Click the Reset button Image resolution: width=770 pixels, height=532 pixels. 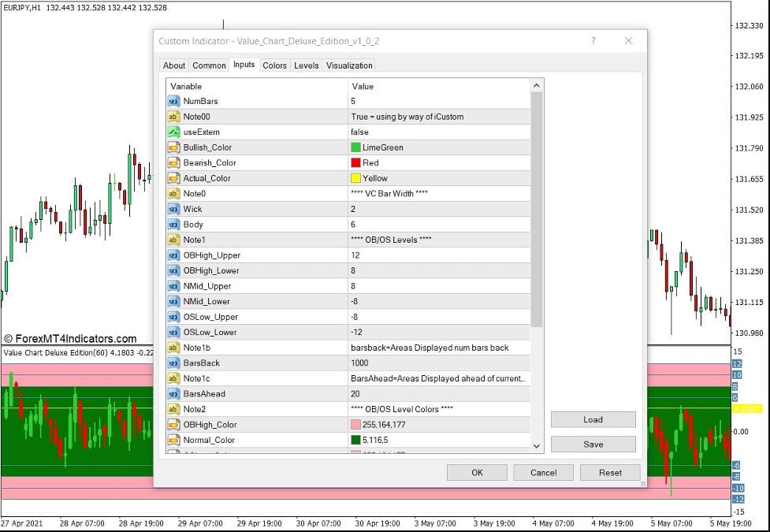[609, 472]
